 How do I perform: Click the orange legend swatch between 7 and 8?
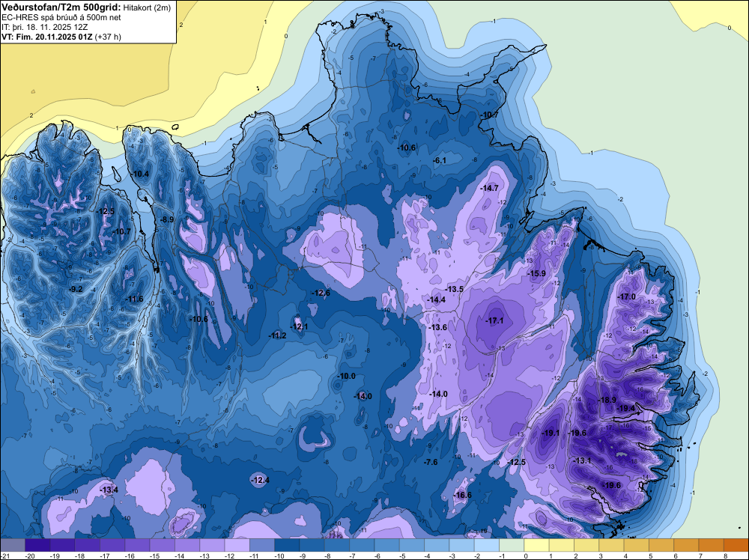pyautogui.click(x=712, y=545)
